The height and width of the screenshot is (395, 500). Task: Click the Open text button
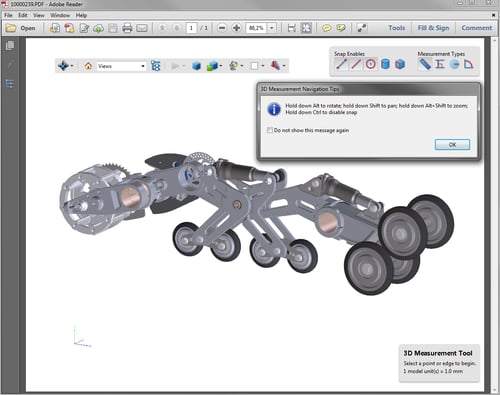tap(28, 28)
